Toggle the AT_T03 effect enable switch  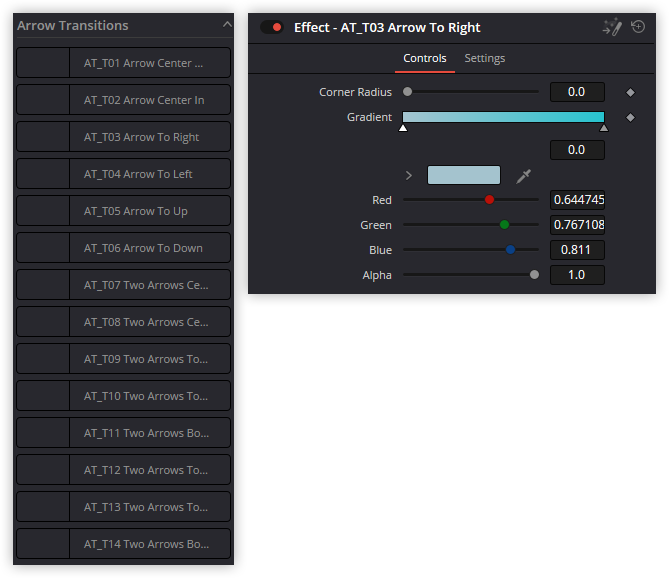(x=272, y=27)
